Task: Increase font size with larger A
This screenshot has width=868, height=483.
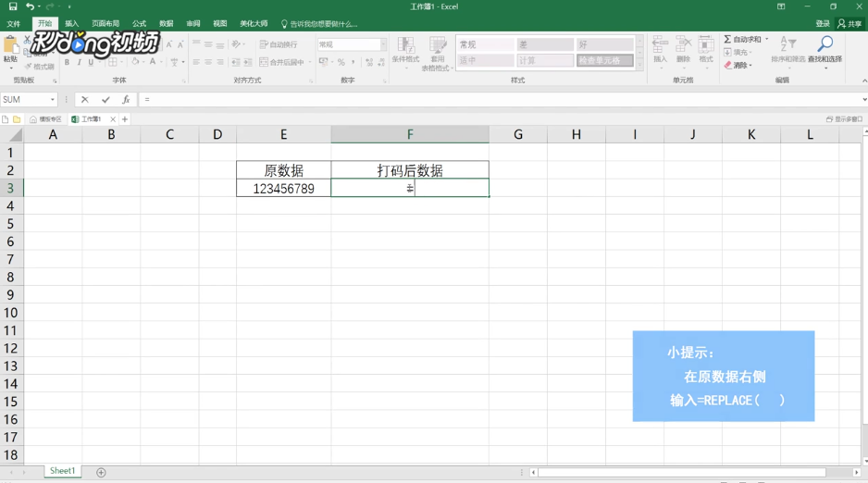Action: 169,44
